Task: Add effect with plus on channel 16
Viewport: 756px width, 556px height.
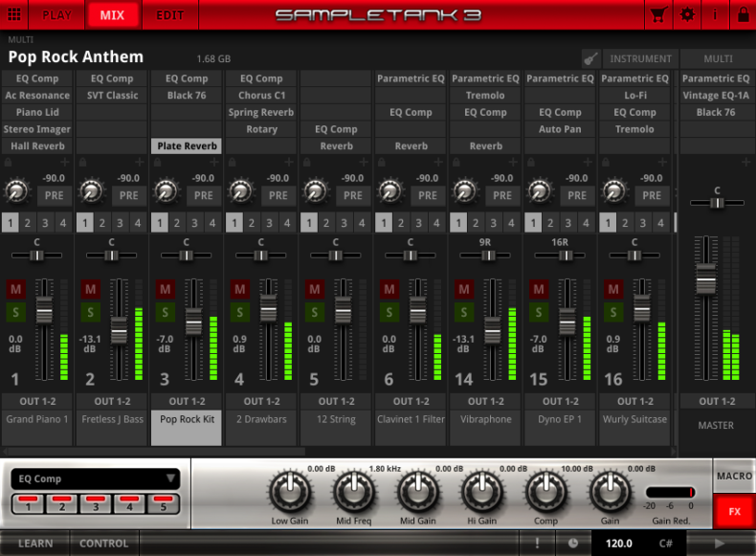Action: pyautogui.click(x=662, y=162)
